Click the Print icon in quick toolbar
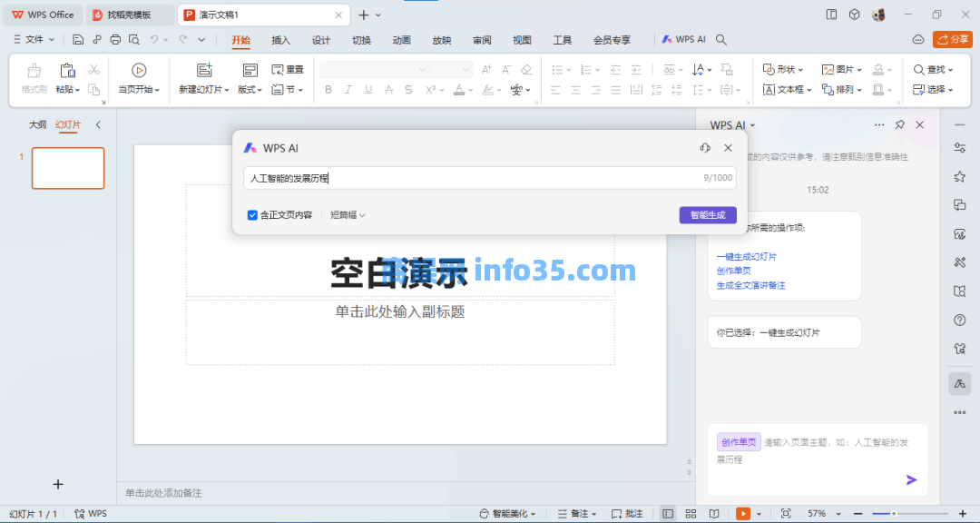Screen dimensions: 980x523 [x=115, y=39]
